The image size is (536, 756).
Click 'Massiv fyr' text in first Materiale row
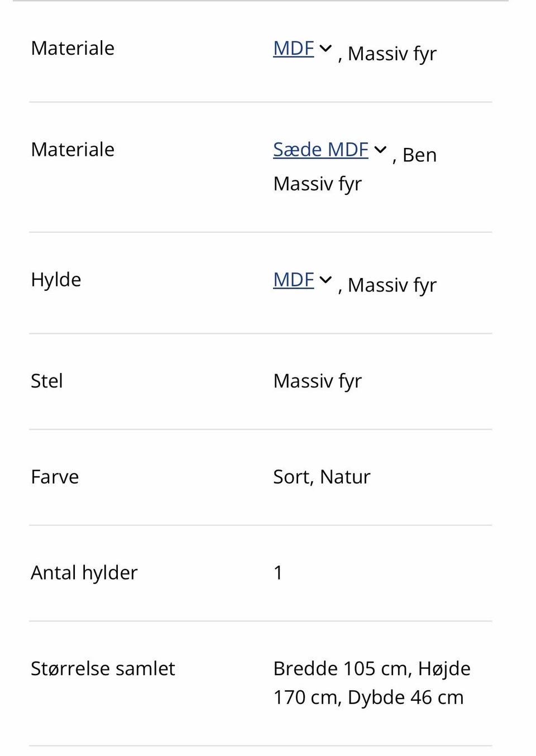point(392,54)
